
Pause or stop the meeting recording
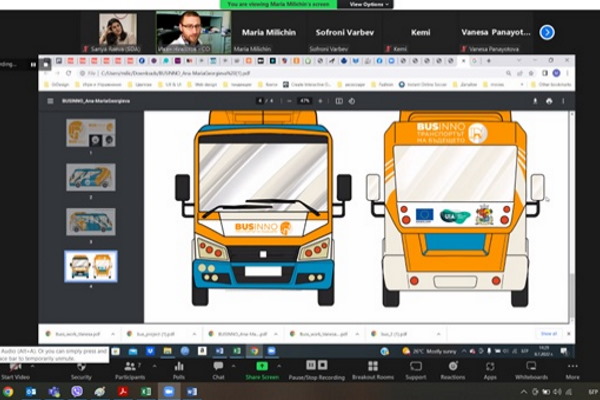point(316,370)
